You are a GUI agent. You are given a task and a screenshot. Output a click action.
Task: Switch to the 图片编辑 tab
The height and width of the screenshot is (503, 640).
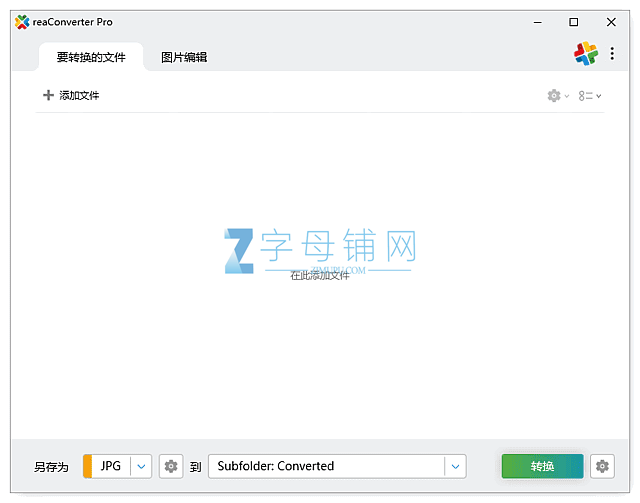click(x=184, y=57)
